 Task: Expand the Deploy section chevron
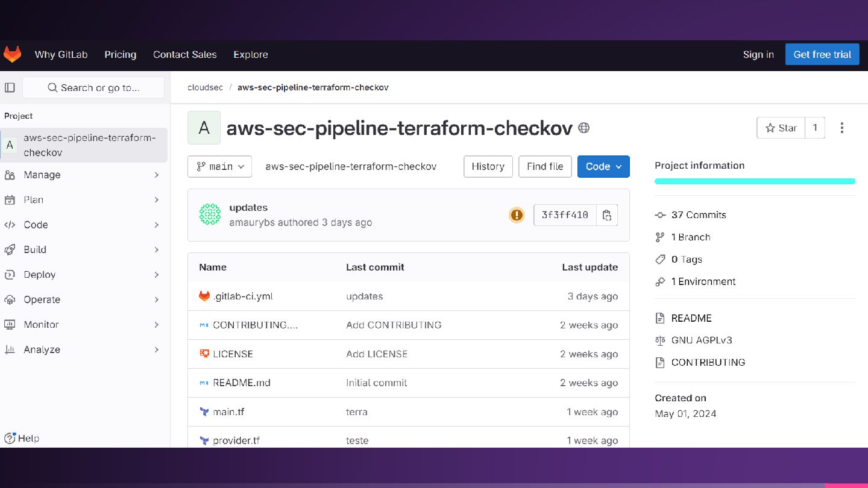(157, 275)
